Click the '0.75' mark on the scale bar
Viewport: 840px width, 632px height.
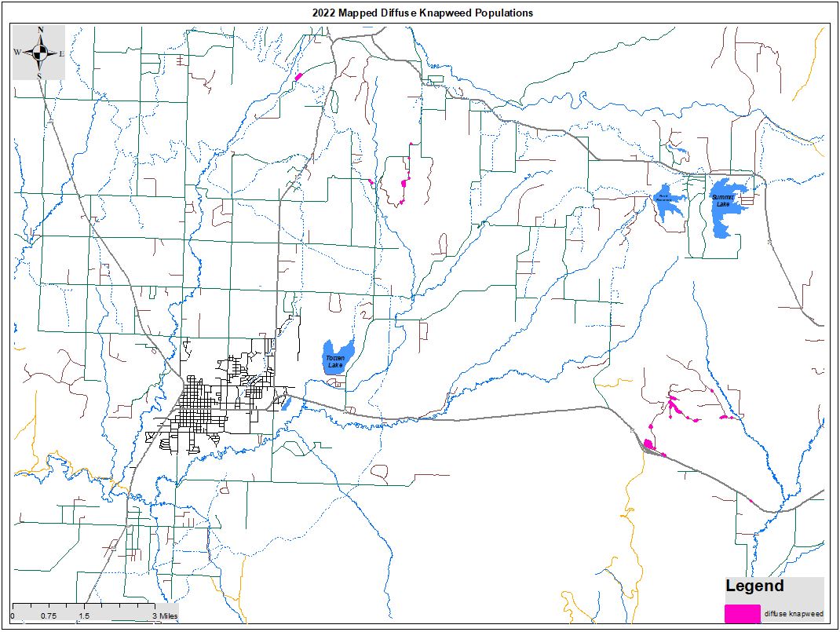click(x=48, y=616)
